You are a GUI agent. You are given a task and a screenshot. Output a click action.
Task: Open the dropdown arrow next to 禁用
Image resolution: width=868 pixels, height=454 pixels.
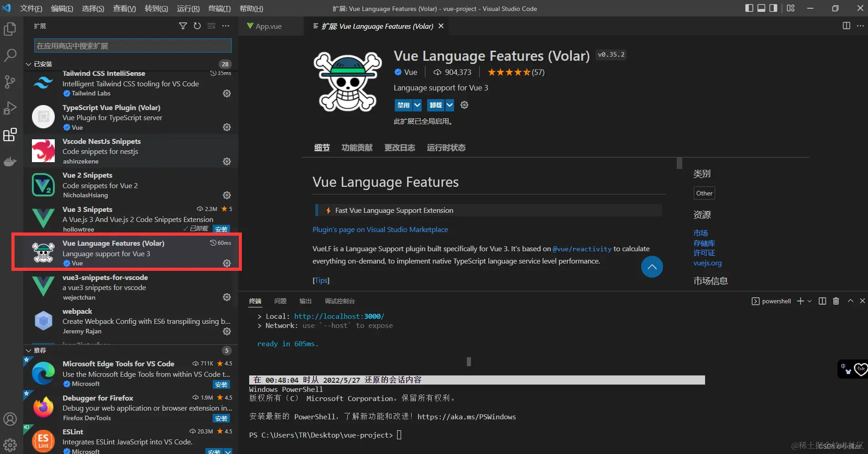click(417, 105)
